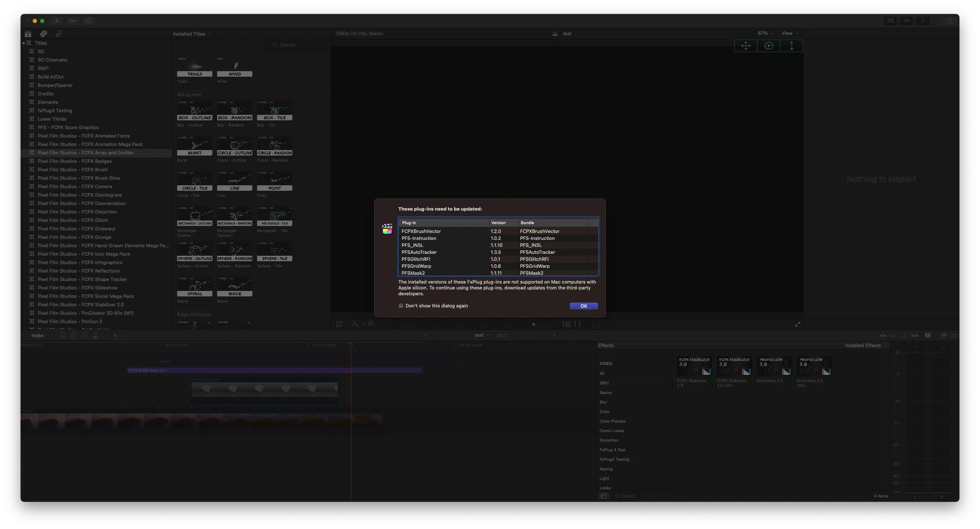980x529 pixels.
Task: Show the Libraries sidebar clapperboard icon
Action: tap(28, 34)
